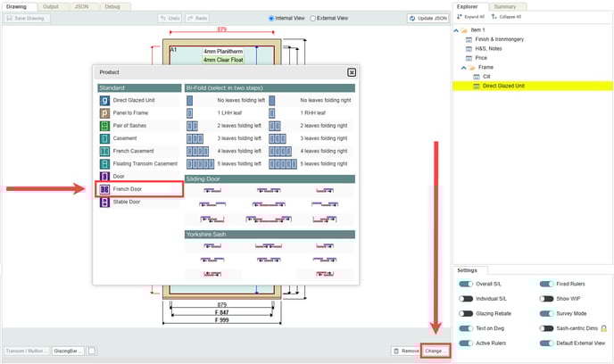Screen dimensions: 614x364
Task: Choose the Direct Glazed Unit product icon
Action: click(x=105, y=101)
